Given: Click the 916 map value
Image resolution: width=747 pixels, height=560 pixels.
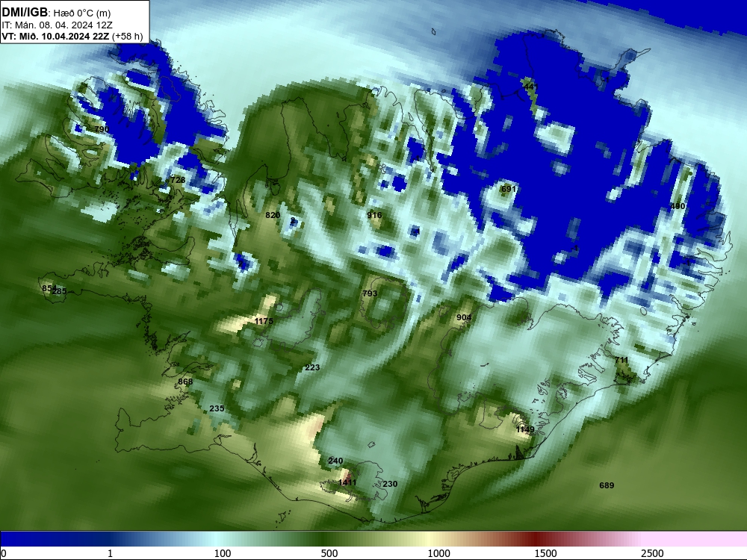Looking at the screenshot, I should [374, 215].
